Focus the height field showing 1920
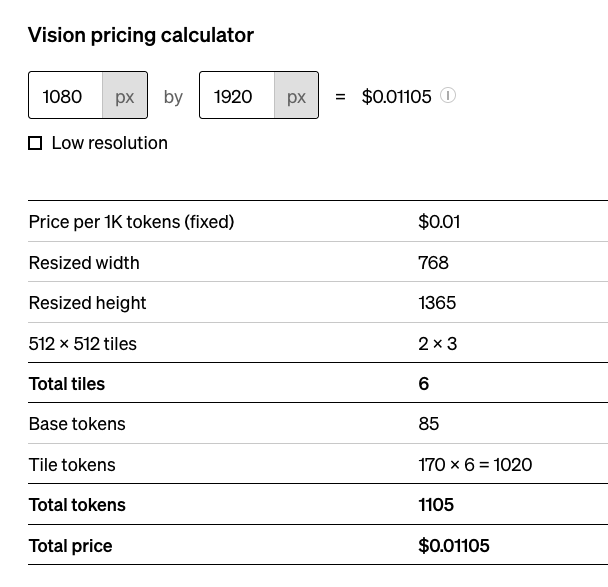 [237, 95]
